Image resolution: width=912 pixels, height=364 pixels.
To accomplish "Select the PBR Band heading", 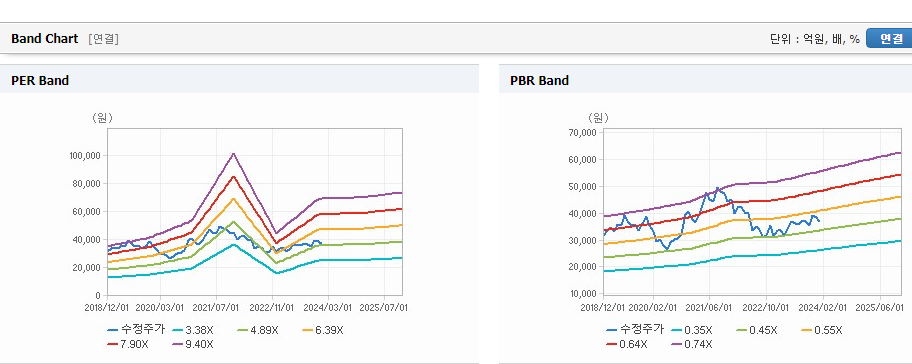I will pos(539,80).
